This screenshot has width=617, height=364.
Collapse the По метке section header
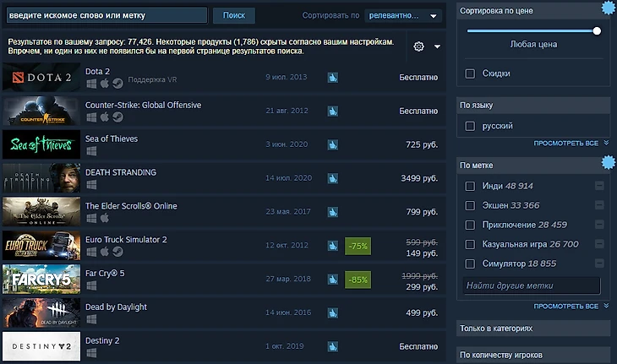click(533, 166)
